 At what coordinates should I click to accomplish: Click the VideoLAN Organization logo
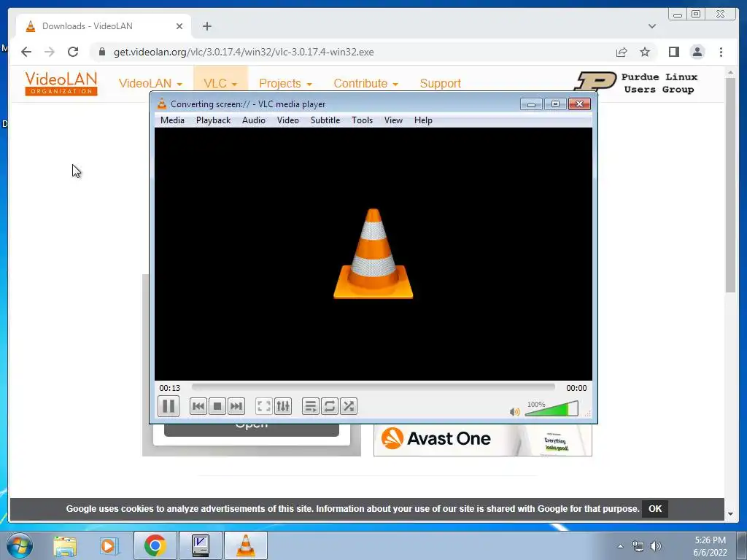pos(61,83)
